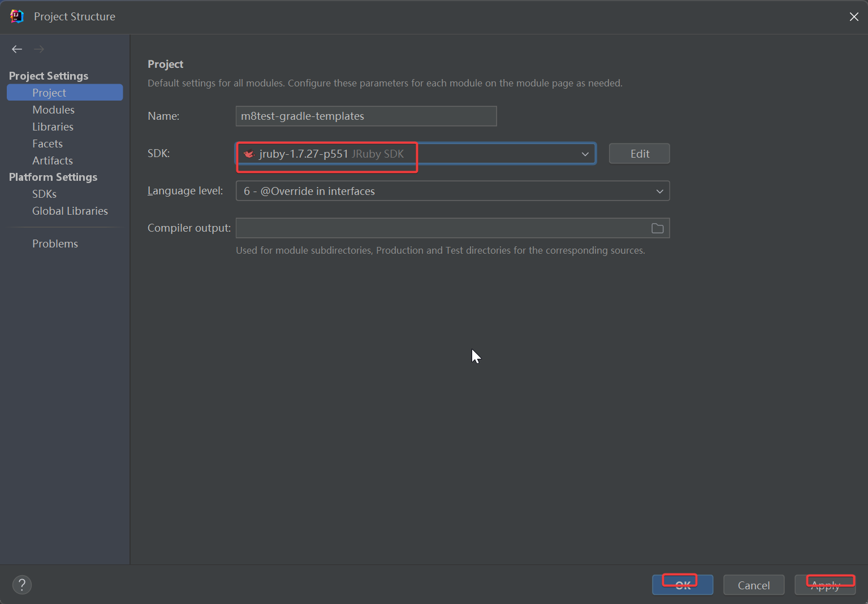868x604 pixels.
Task: Open the Modules settings page
Action: point(53,110)
